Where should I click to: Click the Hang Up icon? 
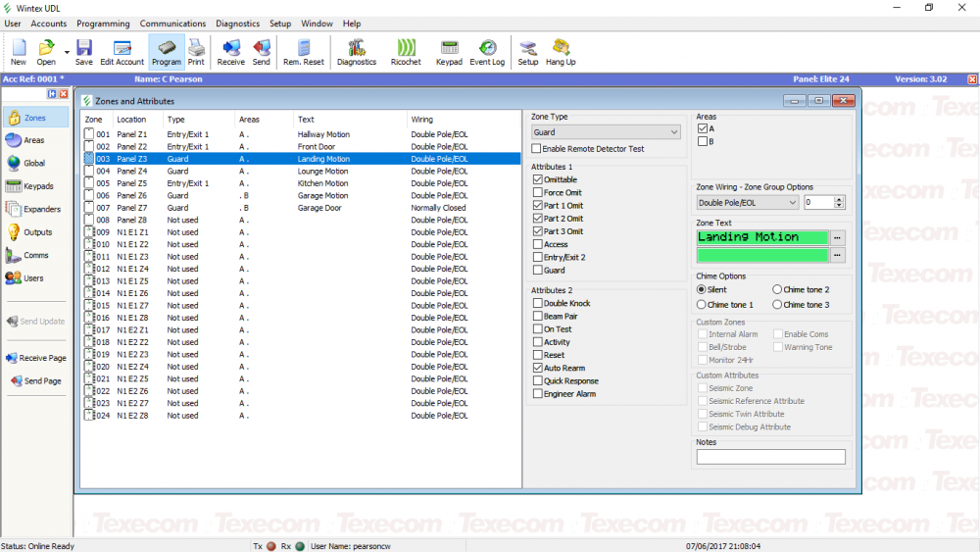[561, 51]
